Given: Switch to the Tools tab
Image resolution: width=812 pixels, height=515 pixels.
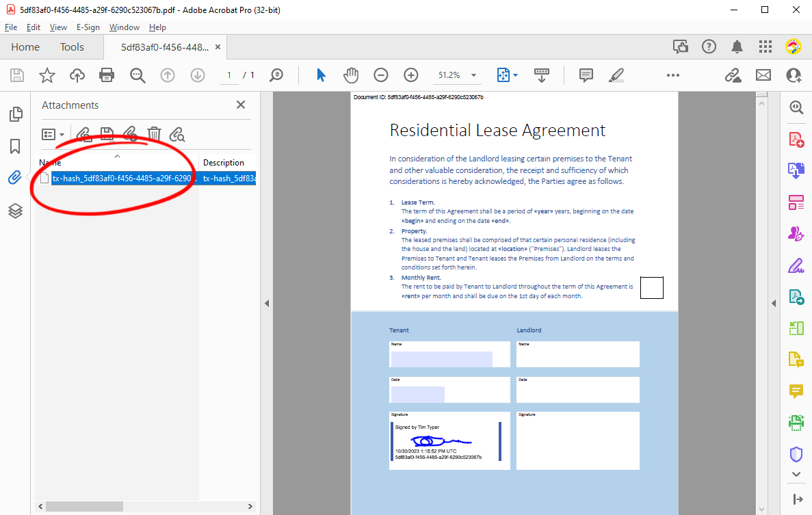Looking at the screenshot, I should 72,47.
